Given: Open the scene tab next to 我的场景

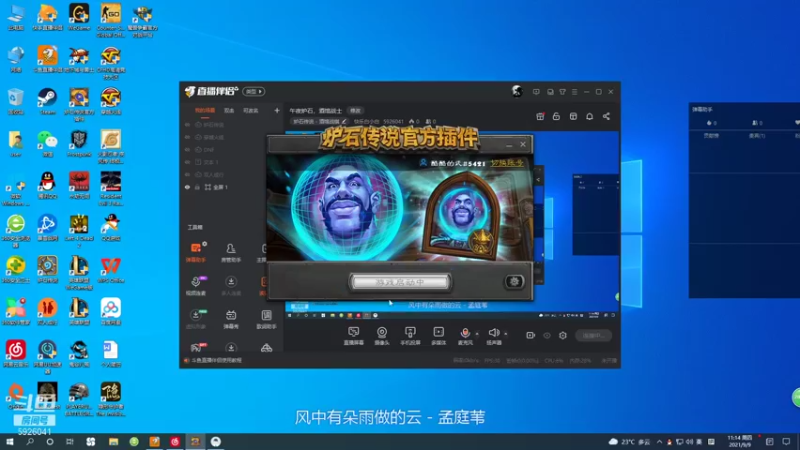Looking at the screenshot, I should click(x=229, y=110).
